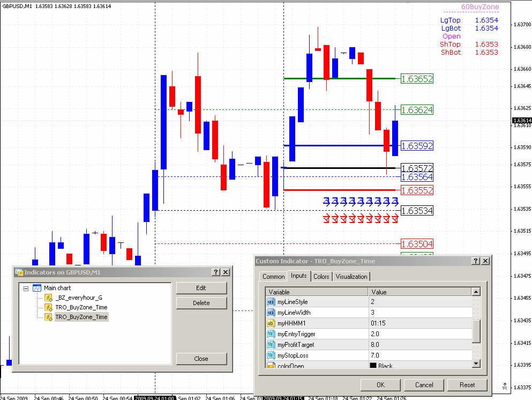Delete the selected indicator
Image resolution: width=532 pixels, height=400 pixels.
[x=201, y=303]
